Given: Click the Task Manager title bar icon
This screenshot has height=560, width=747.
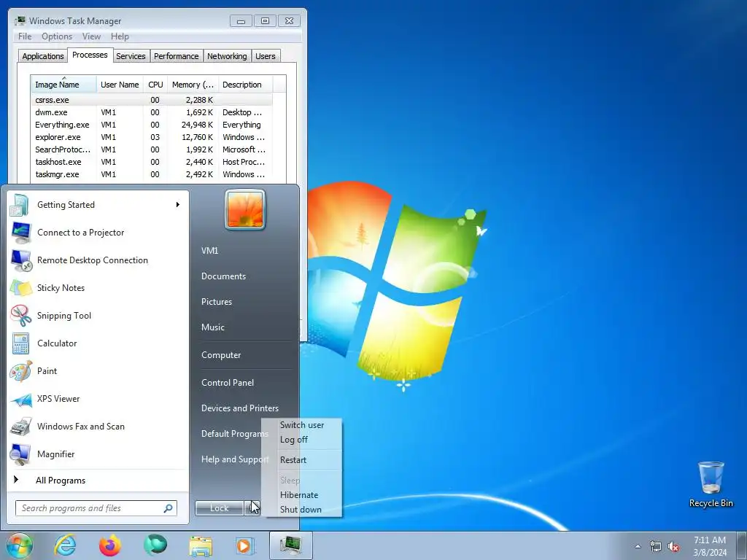Looking at the screenshot, I should [x=20, y=20].
